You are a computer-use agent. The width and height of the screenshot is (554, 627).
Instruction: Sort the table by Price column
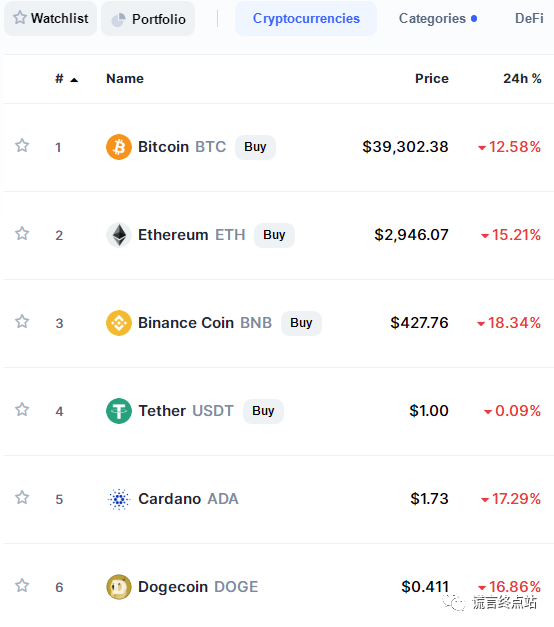[432, 78]
